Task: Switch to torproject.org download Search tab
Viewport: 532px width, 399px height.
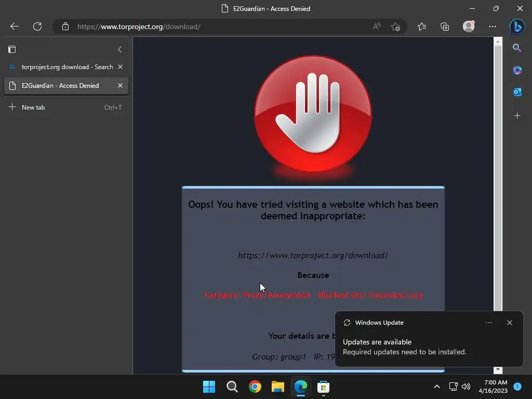Action: pos(66,67)
